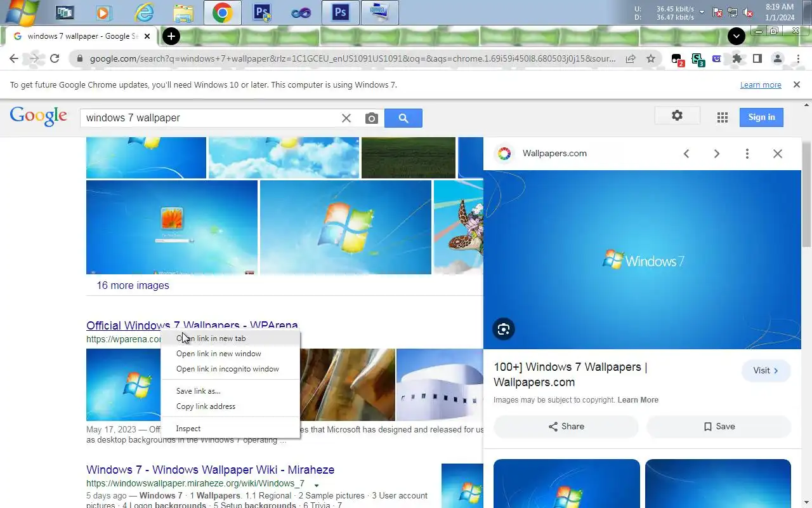Click the Wallpapers.com source name in the panel
This screenshot has height=508, width=812.
[x=554, y=154]
